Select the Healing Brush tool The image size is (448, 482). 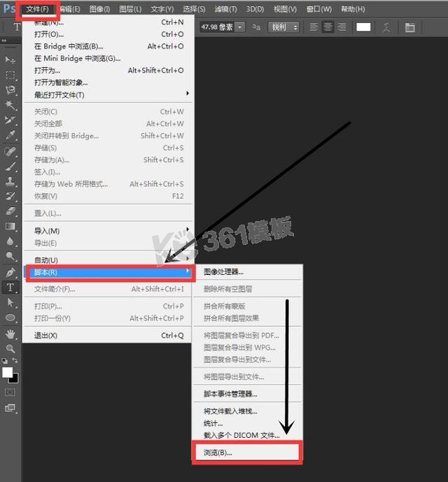click(x=10, y=151)
